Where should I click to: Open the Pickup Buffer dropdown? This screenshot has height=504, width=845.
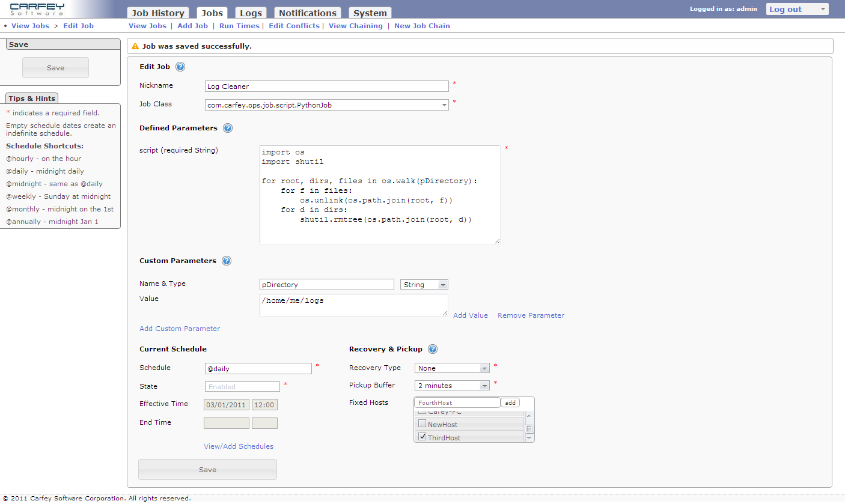coord(452,386)
